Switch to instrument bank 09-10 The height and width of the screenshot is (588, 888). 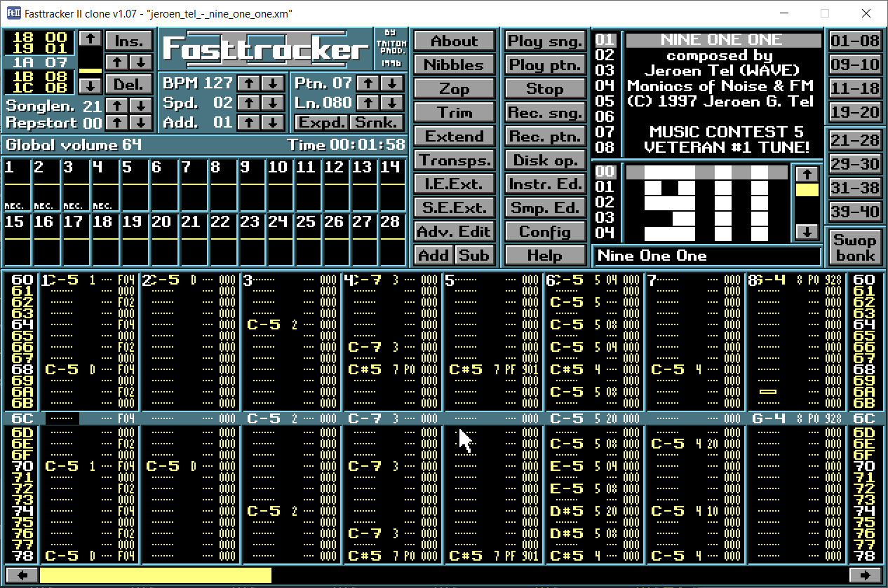tap(854, 65)
